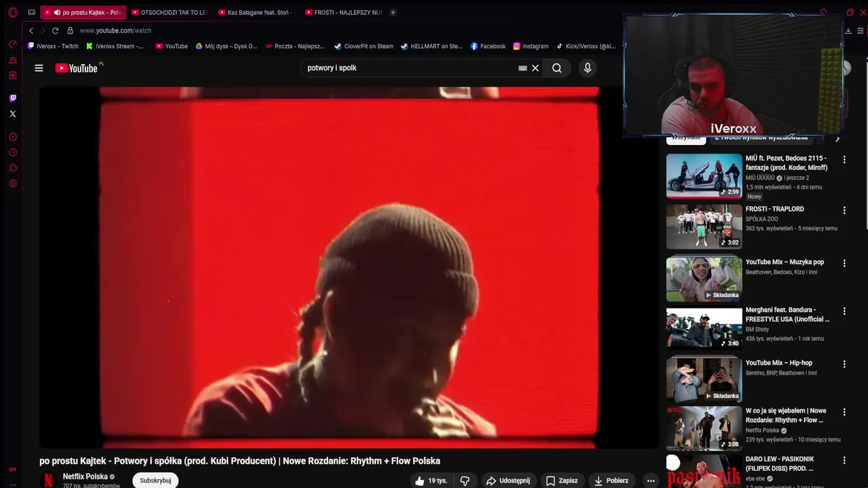
Task: Like the video (19 tys.)
Action: pos(431,481)
